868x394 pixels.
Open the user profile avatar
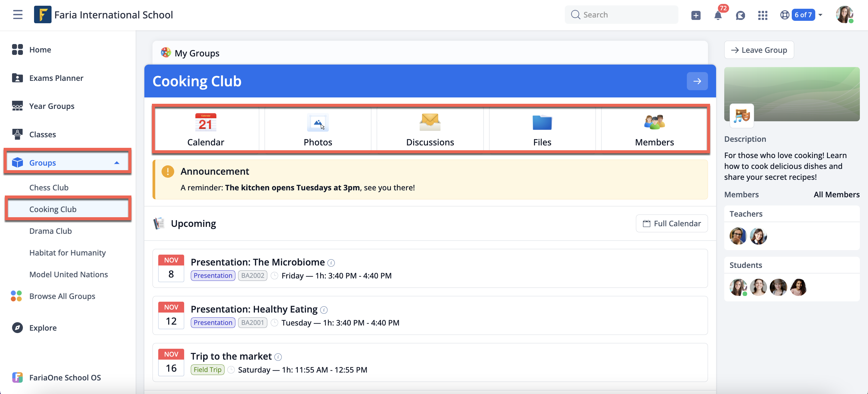click(844, 14)
